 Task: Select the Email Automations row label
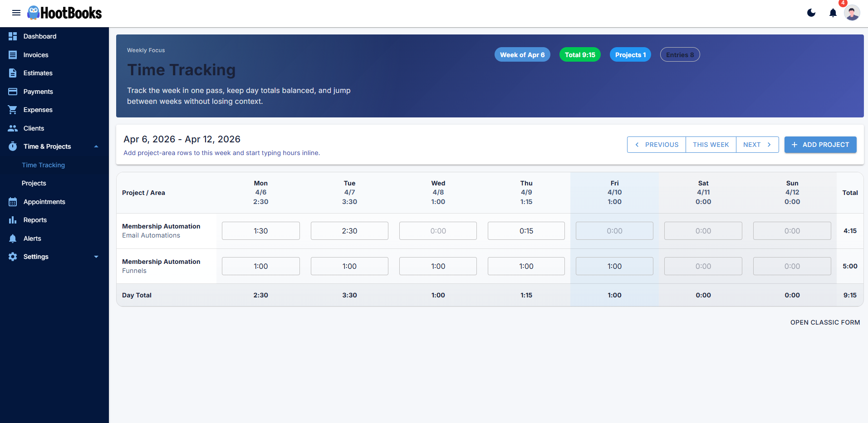(x=151, y=235)
